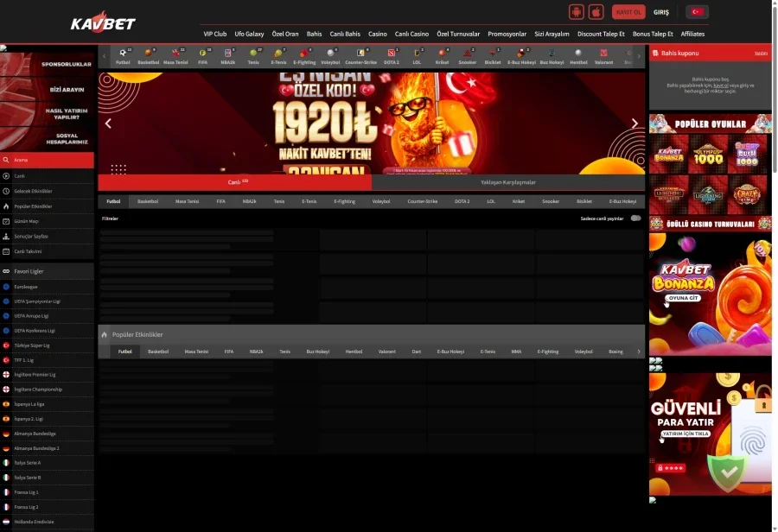Select MMA tab in Popüler Etkinlikler

tap(516, 351)
